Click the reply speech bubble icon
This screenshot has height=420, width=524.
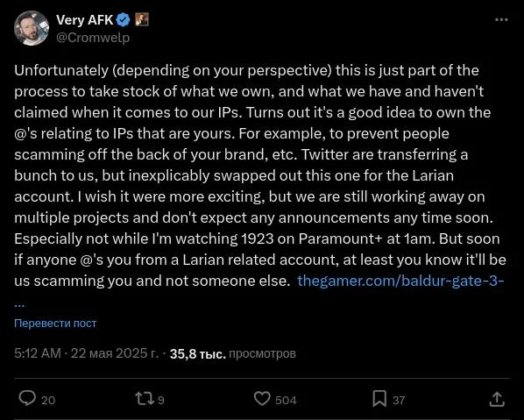[x=27, y=399]
